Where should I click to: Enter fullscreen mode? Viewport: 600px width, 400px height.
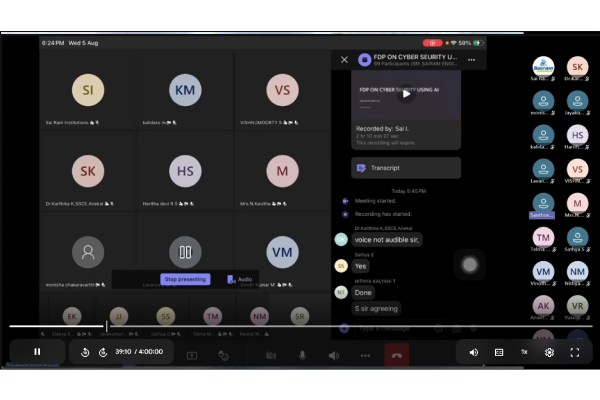tap(575, 352)
